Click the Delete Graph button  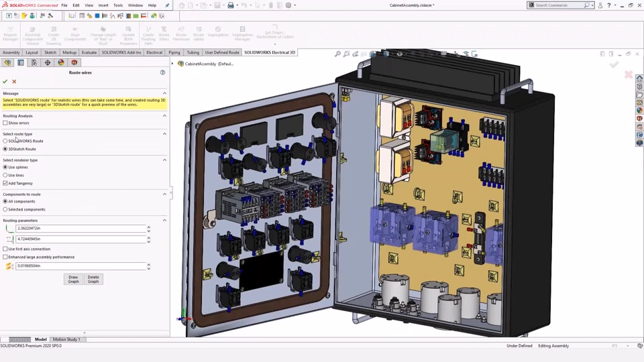click(x=93, y=279)
